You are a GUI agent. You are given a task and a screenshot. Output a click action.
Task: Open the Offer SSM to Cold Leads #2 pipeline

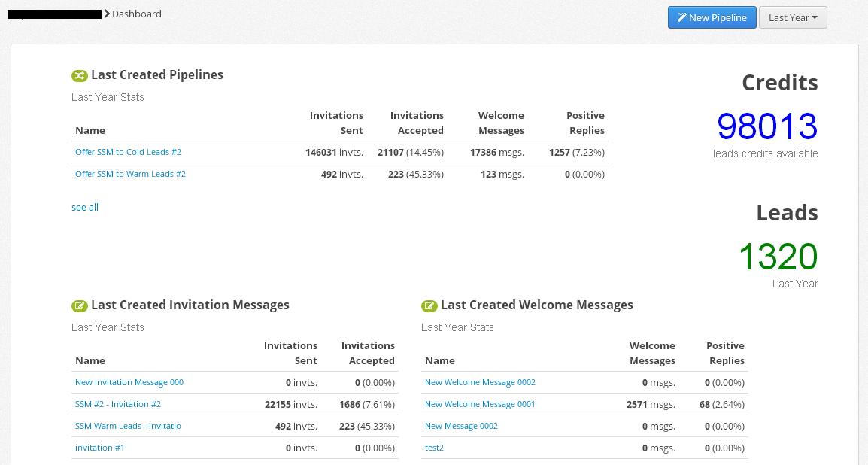(128, 152)
